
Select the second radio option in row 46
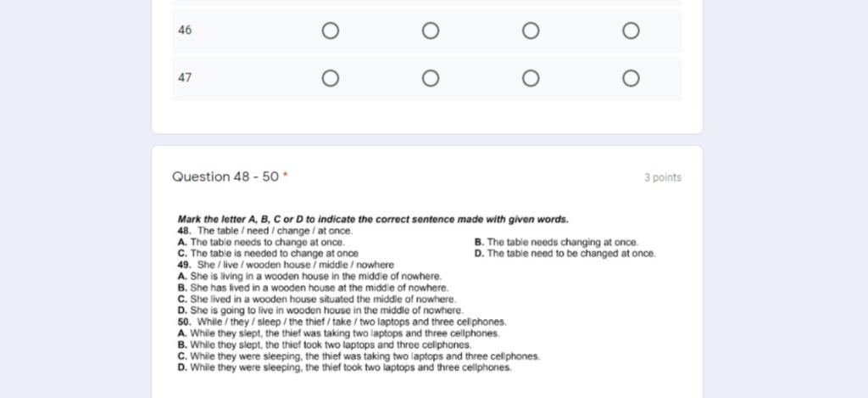[x=431, y=31]
